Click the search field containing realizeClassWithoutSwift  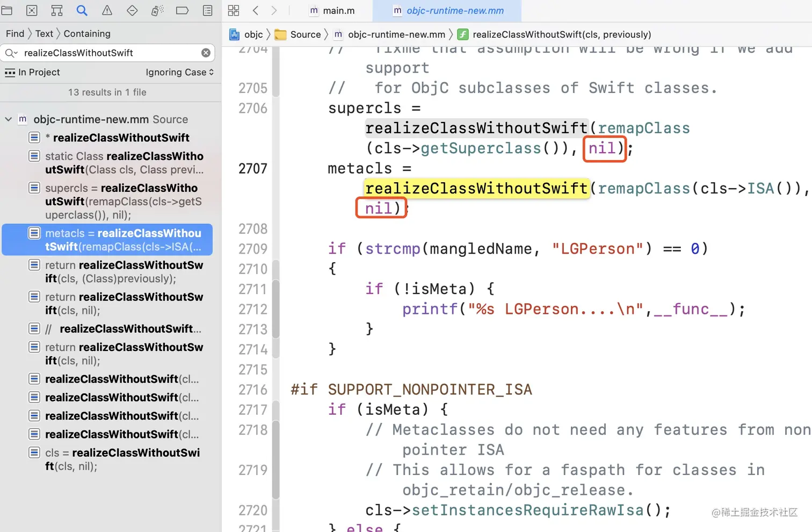[x=107, y=53]
